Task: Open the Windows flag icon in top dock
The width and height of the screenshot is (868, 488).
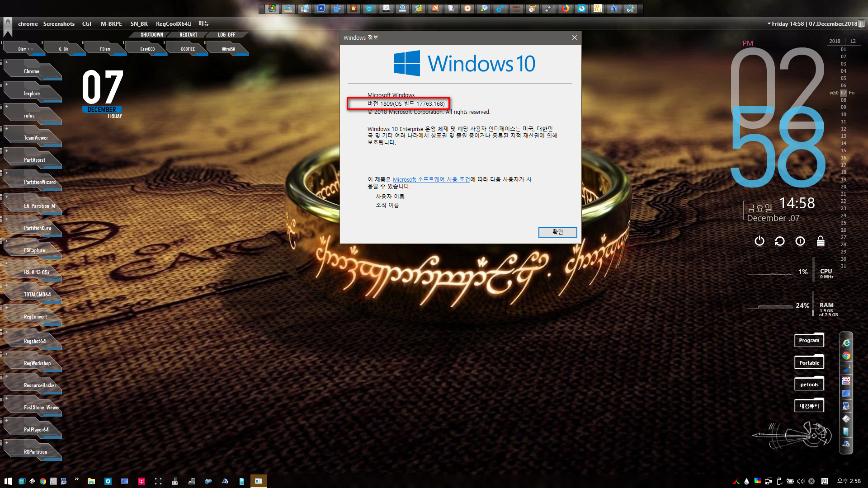Action: coord(272,8)
